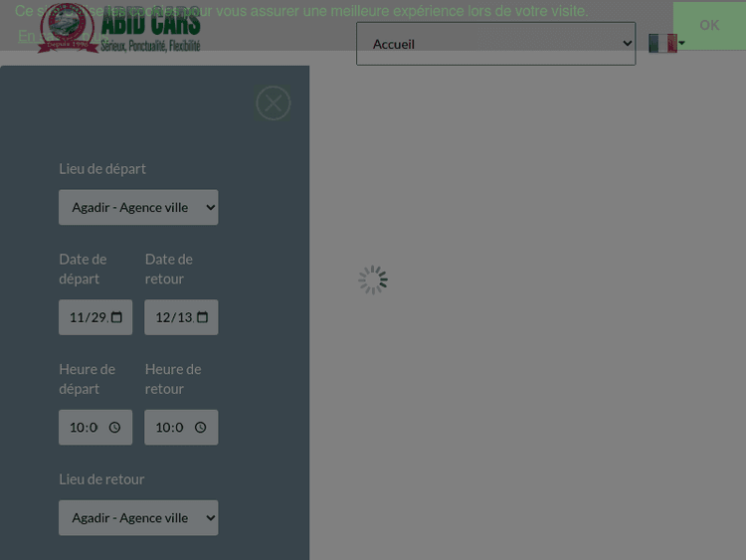The height and width of the screenshot is (560, 746).
Task: Open clock picker for departure time
Action: pyautogui.click(x=114, y=428)
